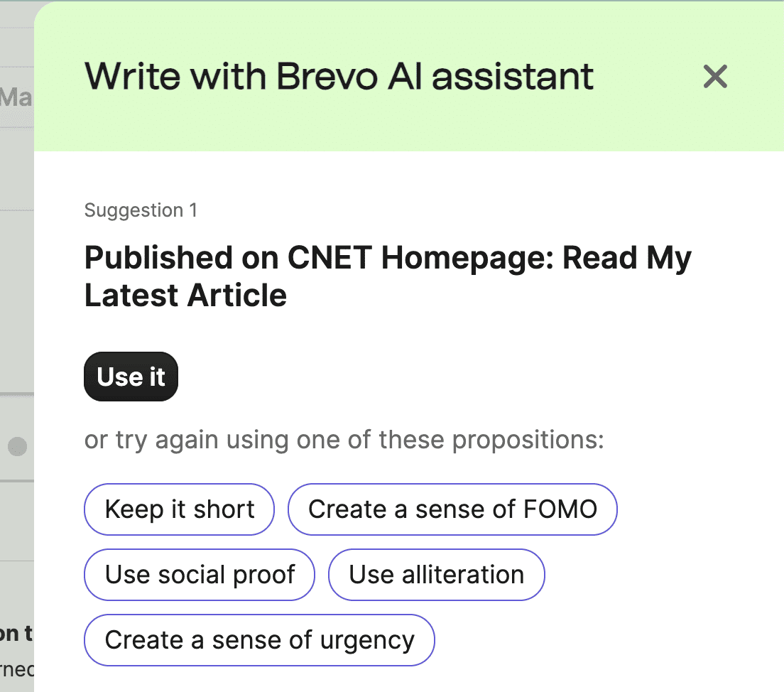
Task: Click the bold 'on t' text at bottom left
Action: 16,634
